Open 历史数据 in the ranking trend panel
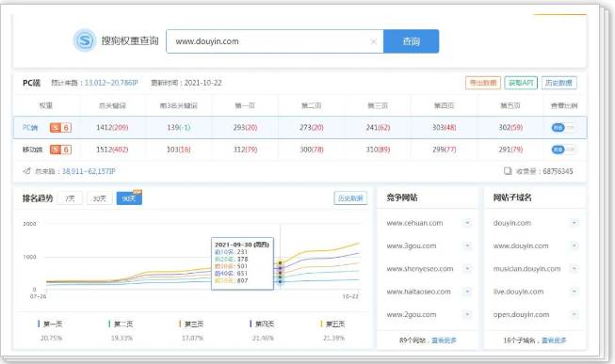The width and height of the screenshot is (615, 364). (350, 198)
